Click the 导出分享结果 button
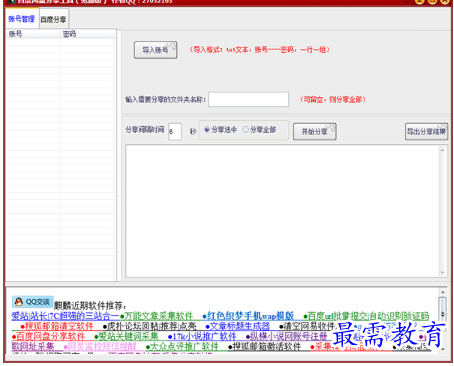This screenshot has width=454, height=366. pyautogui.click(x=426, y=132)
